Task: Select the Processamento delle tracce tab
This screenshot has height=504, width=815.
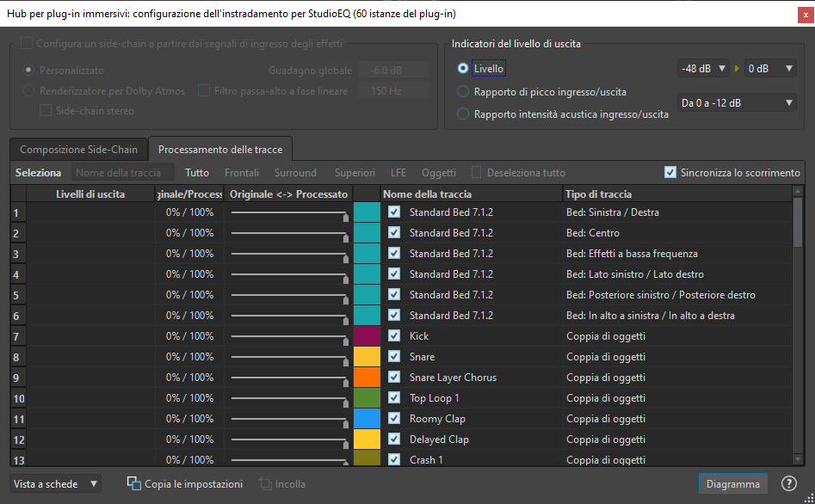Action: click(220, 149)
